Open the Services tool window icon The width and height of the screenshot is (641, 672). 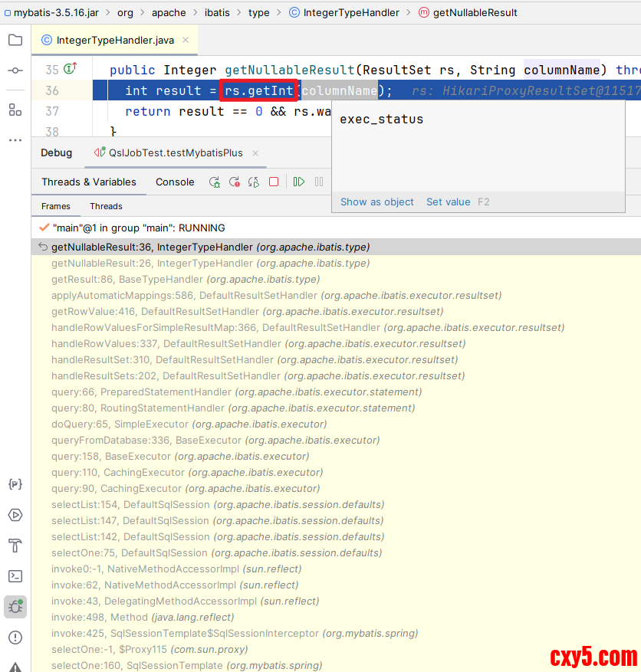(x=15, y=515)
